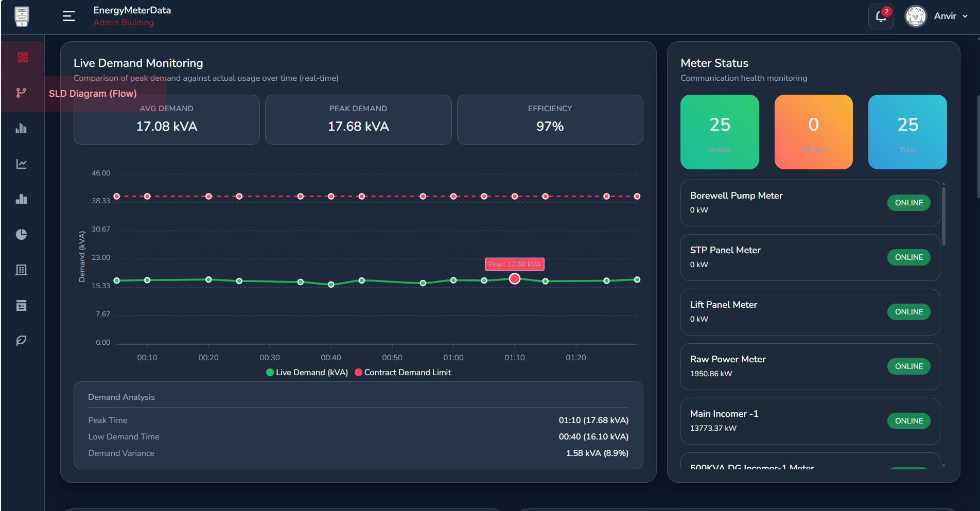The height and width of the screenshot is (511, 980).
Task: Open the leaf sustainability icon at sidebar bottom
Action: click(22, 340)
